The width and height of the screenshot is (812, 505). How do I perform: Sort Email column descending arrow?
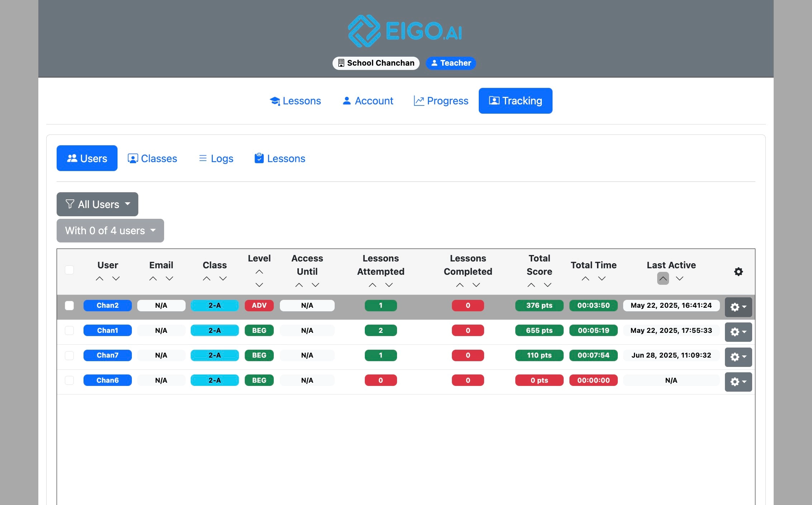[x=169, y=279]
